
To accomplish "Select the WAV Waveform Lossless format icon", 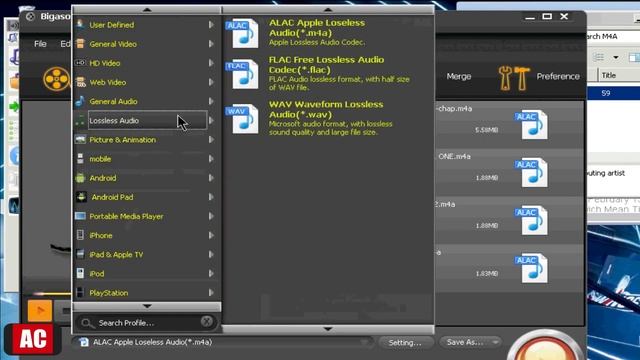I will (242, 119).
